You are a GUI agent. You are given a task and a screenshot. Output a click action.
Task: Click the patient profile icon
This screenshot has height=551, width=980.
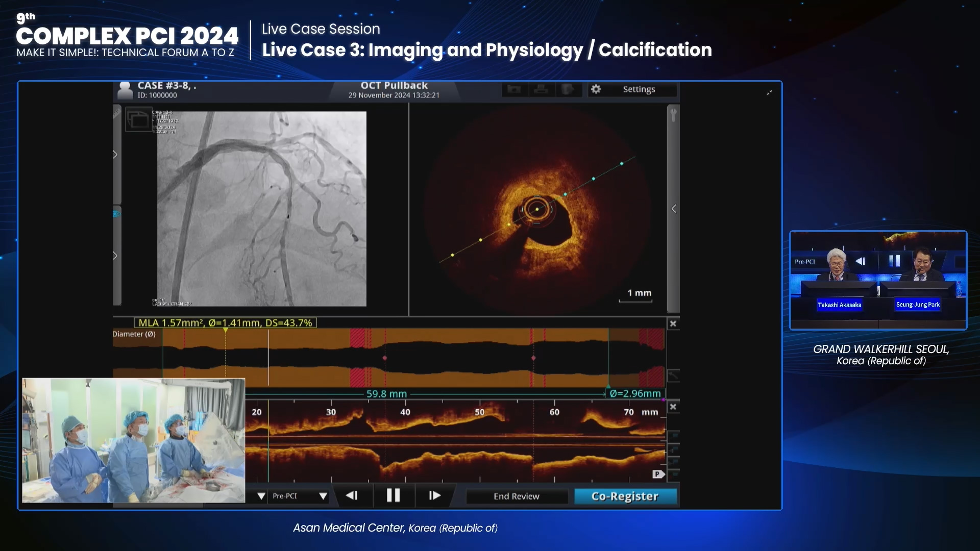(125, 90)
